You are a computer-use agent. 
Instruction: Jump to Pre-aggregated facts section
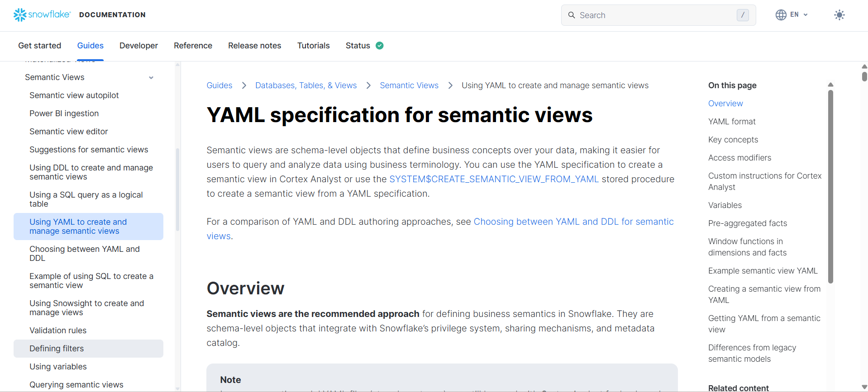point(748,223)
